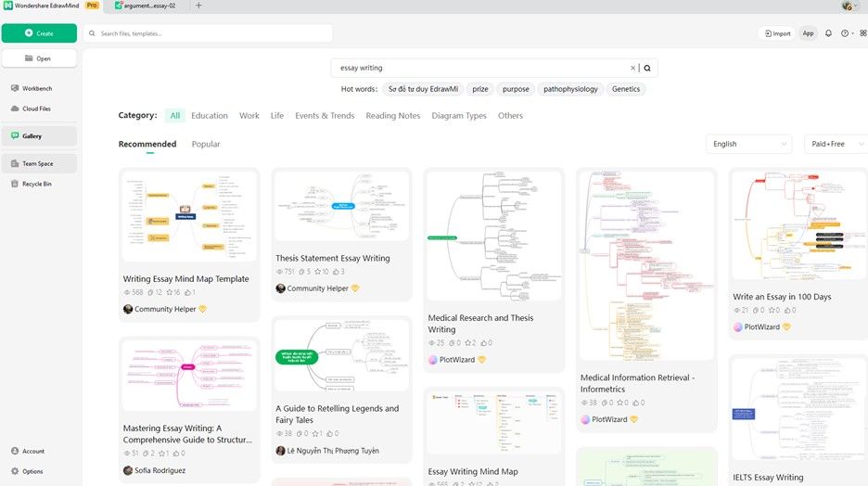Select the Others category
This screenshot has height=486, width=868.
(510, 116)
